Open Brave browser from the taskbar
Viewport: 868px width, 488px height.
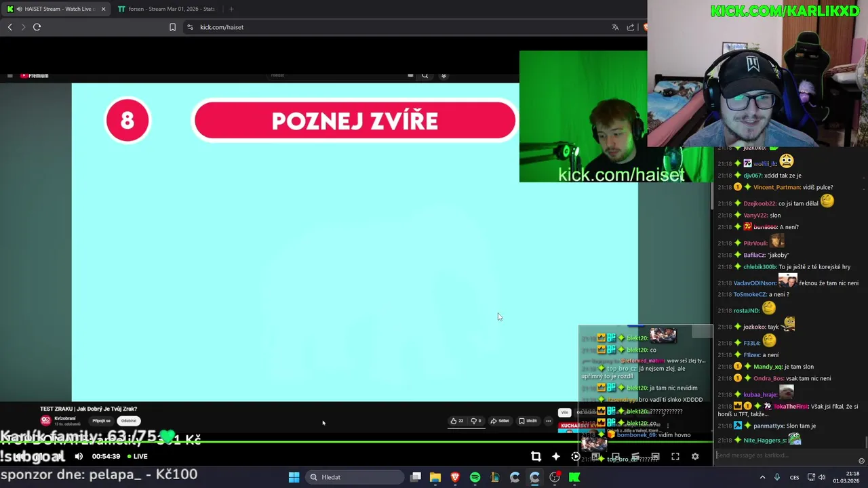coord(455,477)
